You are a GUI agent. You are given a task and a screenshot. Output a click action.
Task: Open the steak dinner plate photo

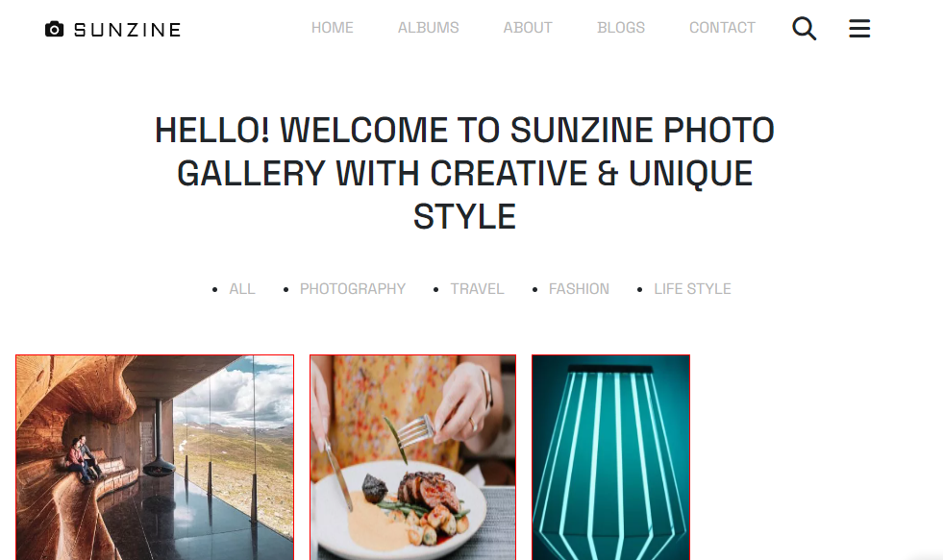point(412,457)
